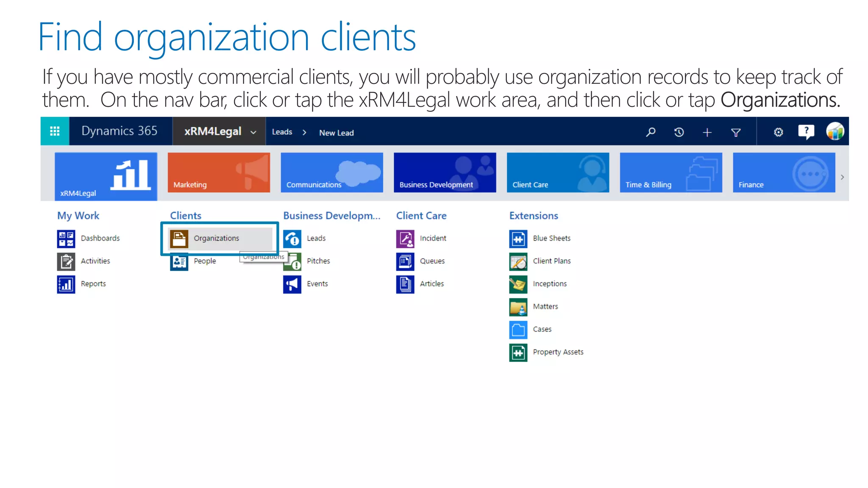The width and height of the screenshot is (868, 488).
Task: Open the Activities label
Action: [x=95, y=261]
